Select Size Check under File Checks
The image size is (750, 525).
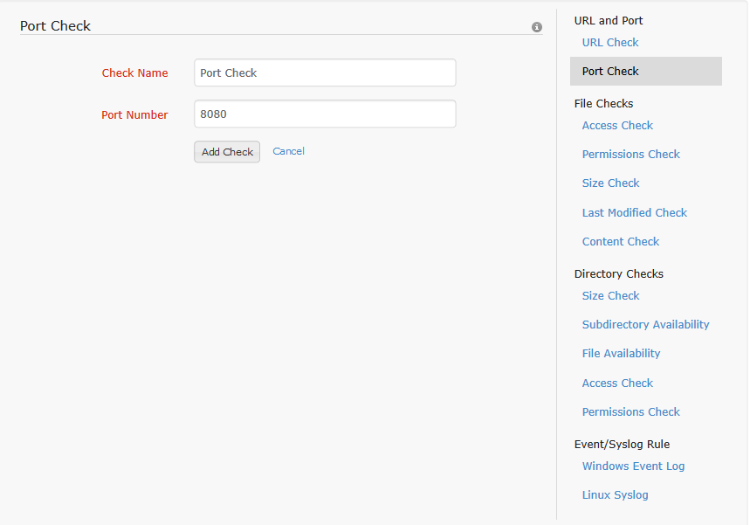pos(610,183)
